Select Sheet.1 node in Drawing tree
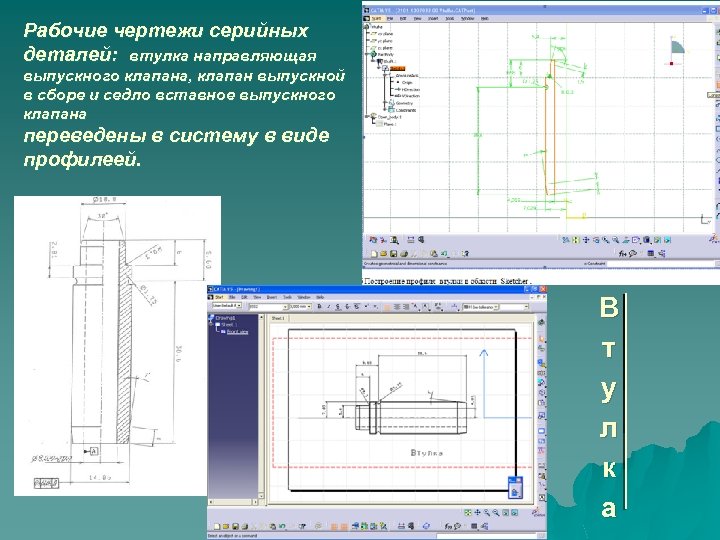 [x=231, y=325]
